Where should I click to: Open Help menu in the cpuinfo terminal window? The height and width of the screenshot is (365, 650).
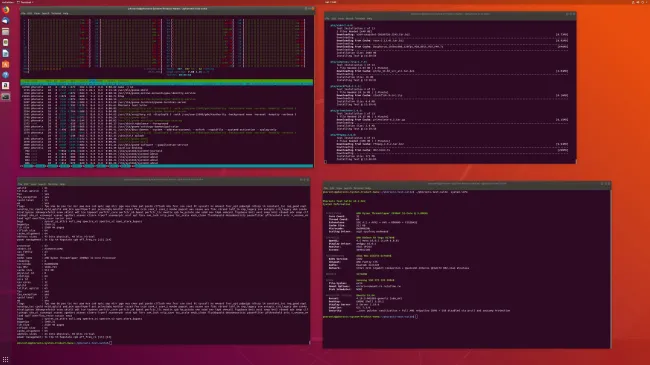[x=63, y=184]
